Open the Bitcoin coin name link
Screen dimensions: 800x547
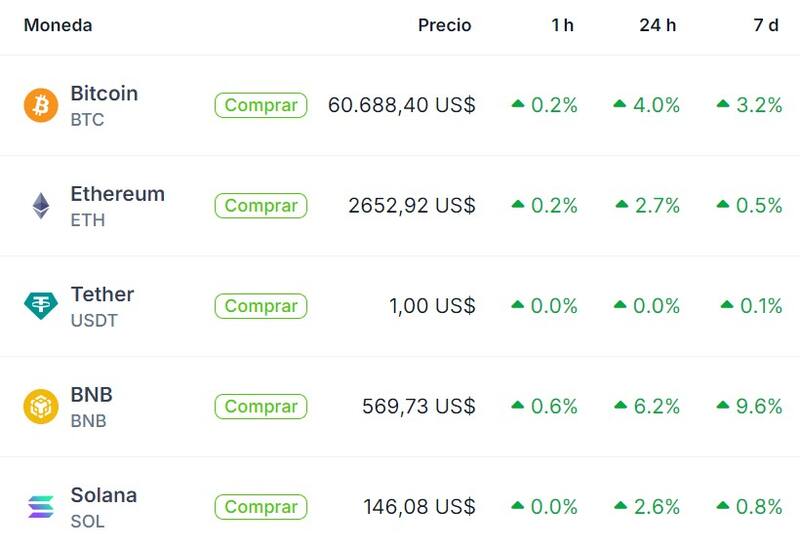point(104,94)
